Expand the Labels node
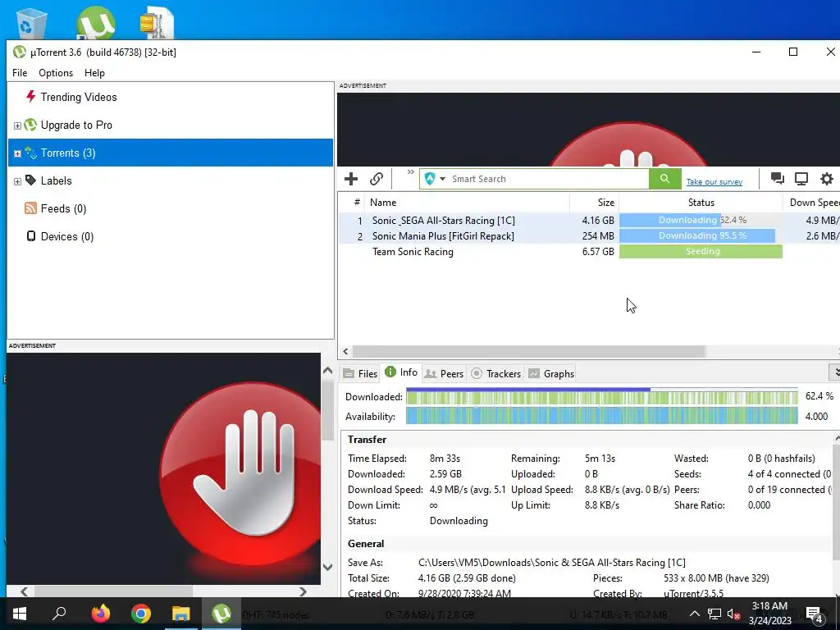The width and height of the screenshot is (840, 630). point(17,181)
